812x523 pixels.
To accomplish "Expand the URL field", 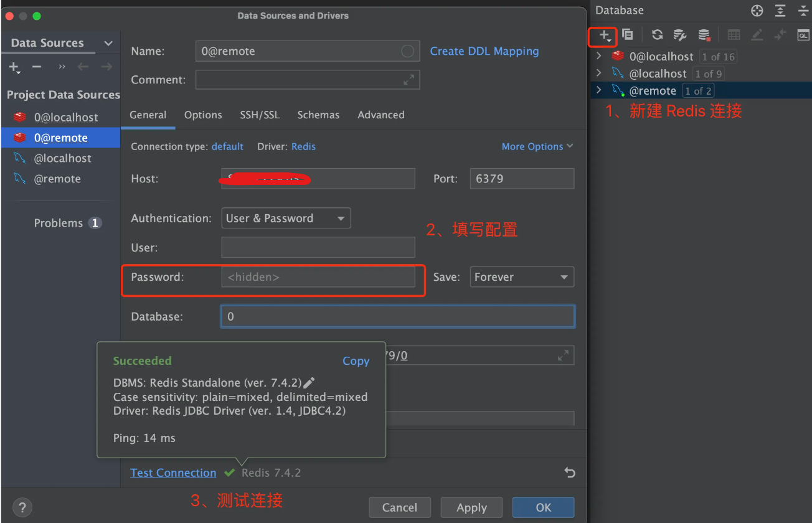I will coord(563,355).
